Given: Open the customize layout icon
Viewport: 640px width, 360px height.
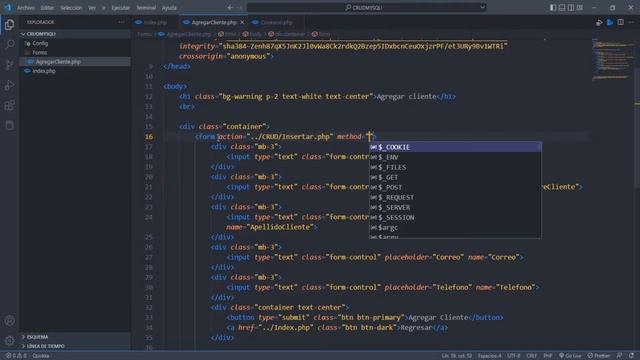Looking at the screenshot, I should (580, 7).
